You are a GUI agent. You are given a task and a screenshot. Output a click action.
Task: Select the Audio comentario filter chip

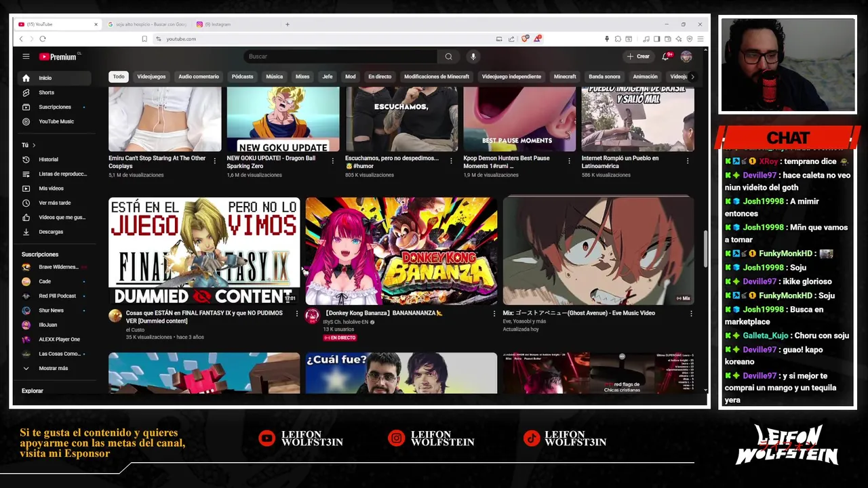coord(199,77)
